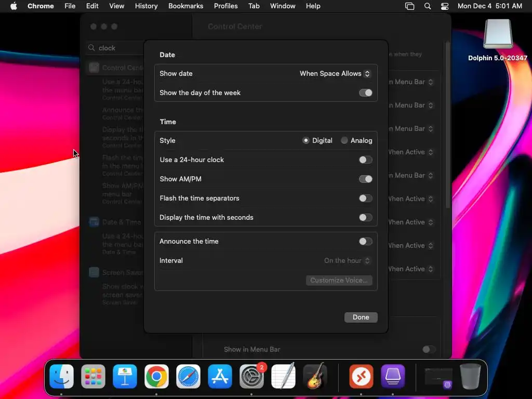Open Safari from the Dock
This screenshot has height=399, width=532.
click(x=188, y=376)
